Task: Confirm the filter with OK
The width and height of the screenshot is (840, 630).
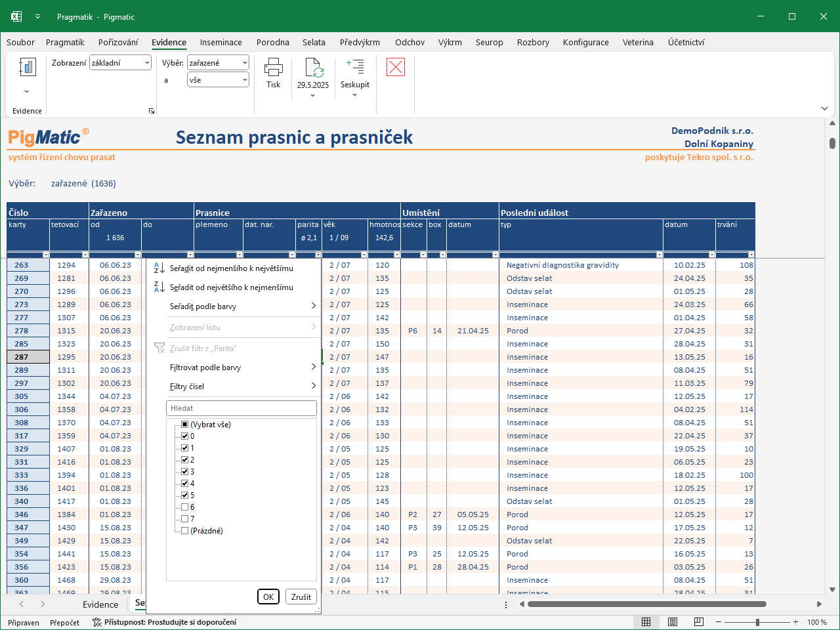Action: [x=268, y=597]
